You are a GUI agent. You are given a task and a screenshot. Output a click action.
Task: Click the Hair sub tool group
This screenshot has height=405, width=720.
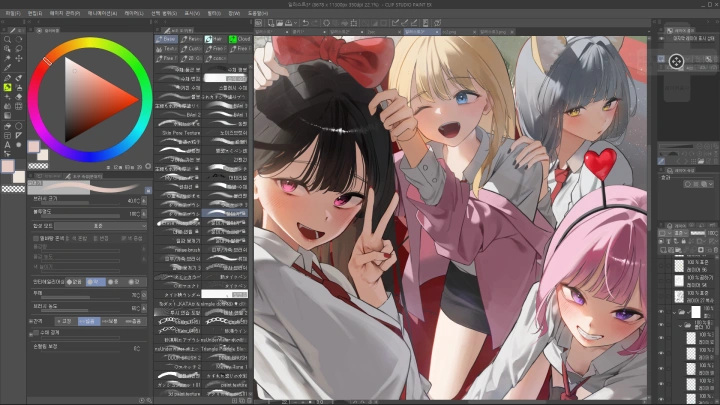tap(215, 39)
